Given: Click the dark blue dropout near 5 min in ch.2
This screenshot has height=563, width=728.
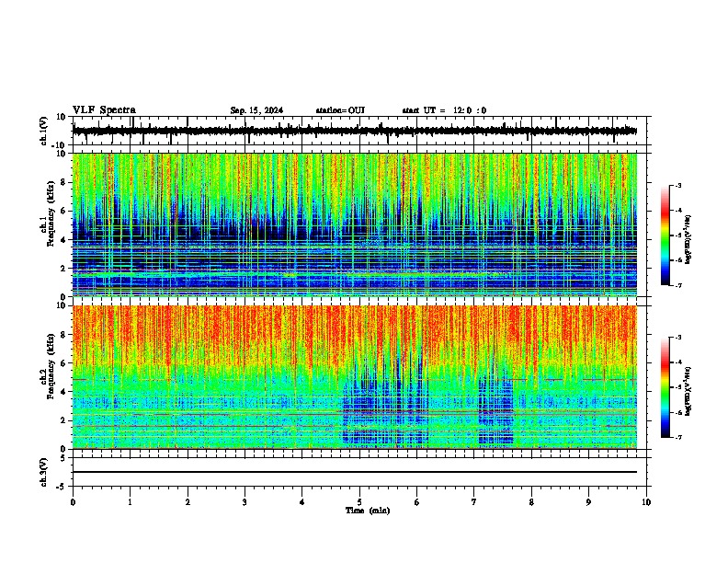Looking at the screenshot, I should click(385, 411).
